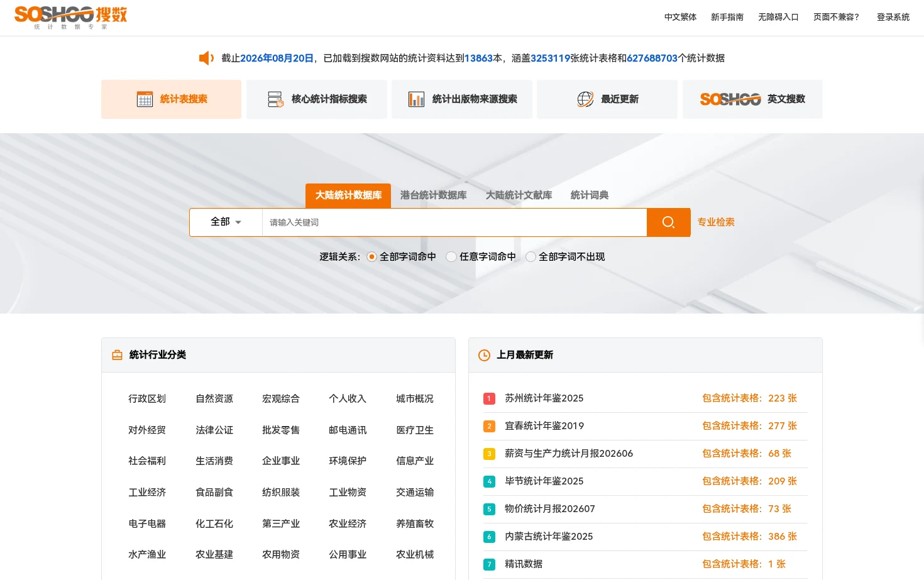Click rank badge 4 next to 毕节统计年鉴2025

pyautogui.click(x=489, y=482)
